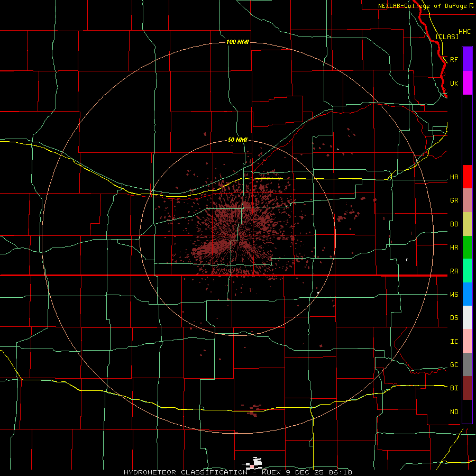Click the RF purple legend swatch
This screenshot has height=476, width=476.
click(x=467, y=59)
